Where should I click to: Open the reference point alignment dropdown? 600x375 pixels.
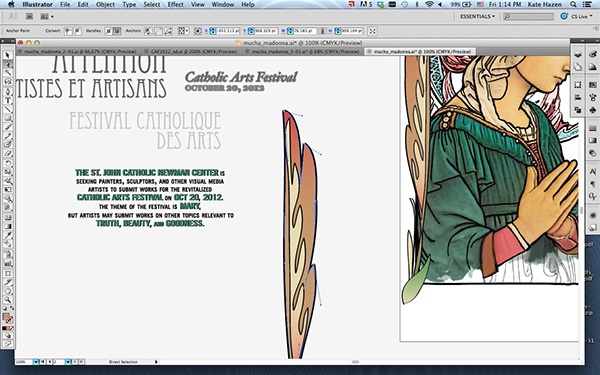coord(183,31)
